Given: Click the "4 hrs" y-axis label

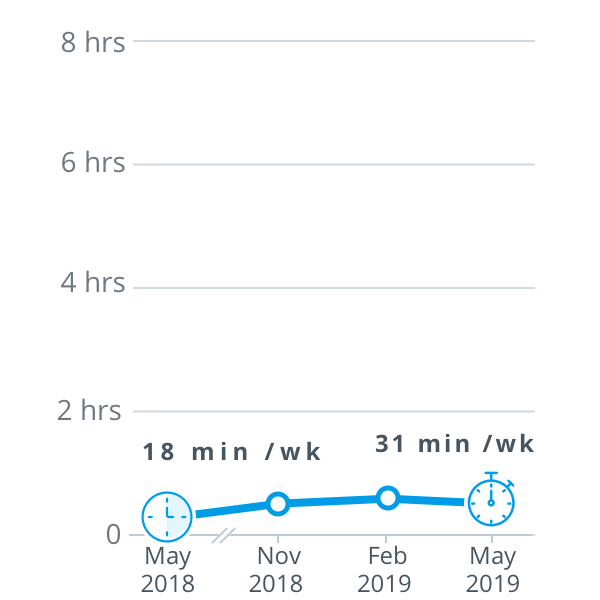Looking at the screenshot, I should pyautogui.click(x=92, y=283).
